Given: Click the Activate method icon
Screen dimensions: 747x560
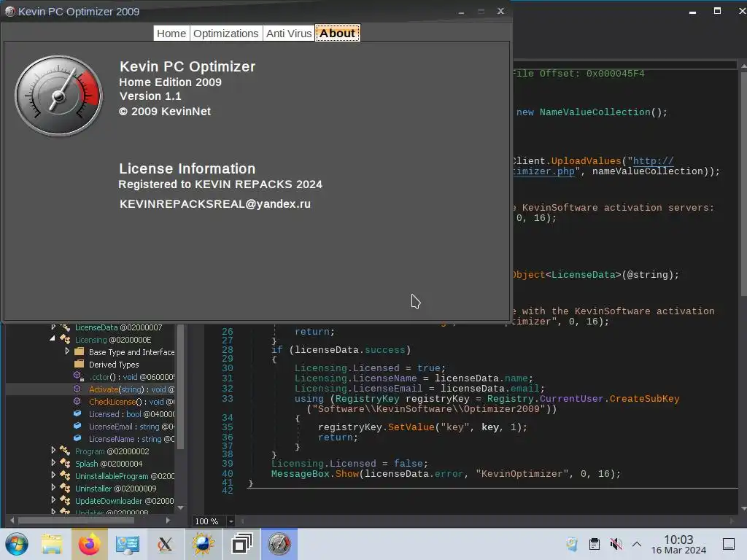Looking at the screenshot, I should pos(77,389).
